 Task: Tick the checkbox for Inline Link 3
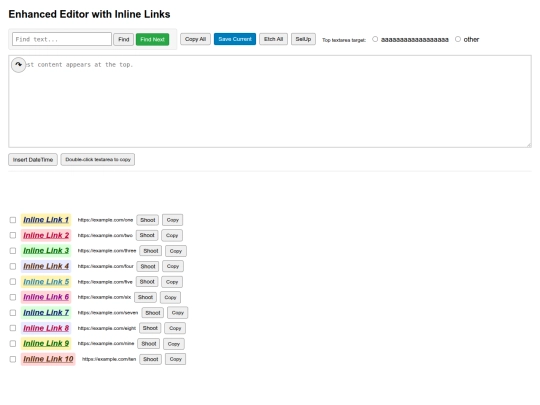13,251
